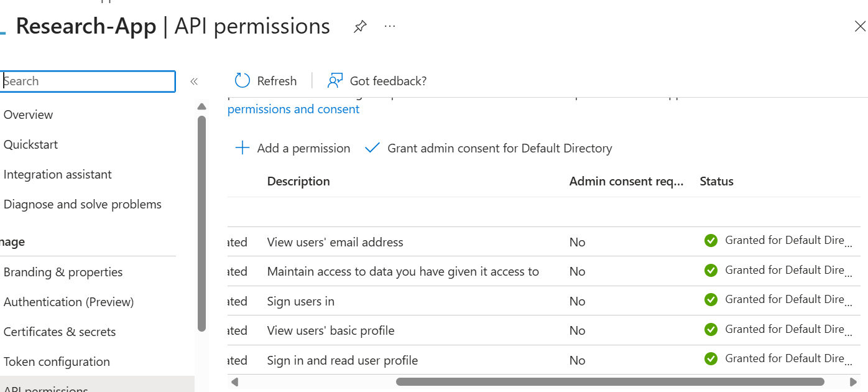This screenshot has height=392, width=868.
Task: Open the more options ellipsis menu
Action: pos(390,27)
